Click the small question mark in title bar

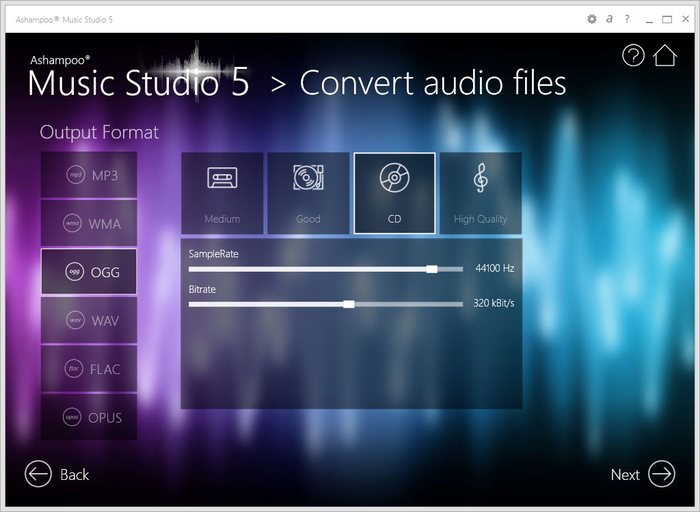pyautogui.click(x=627, y=19)
